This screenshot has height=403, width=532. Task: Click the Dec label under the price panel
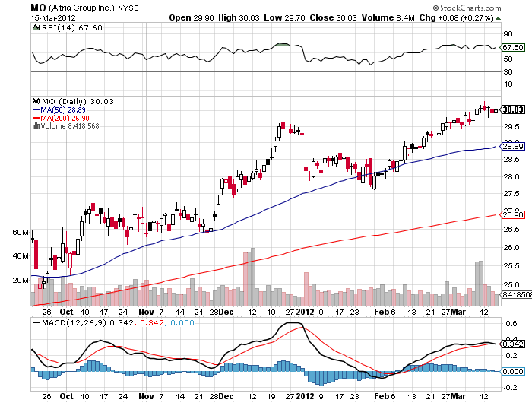point(226,312)
